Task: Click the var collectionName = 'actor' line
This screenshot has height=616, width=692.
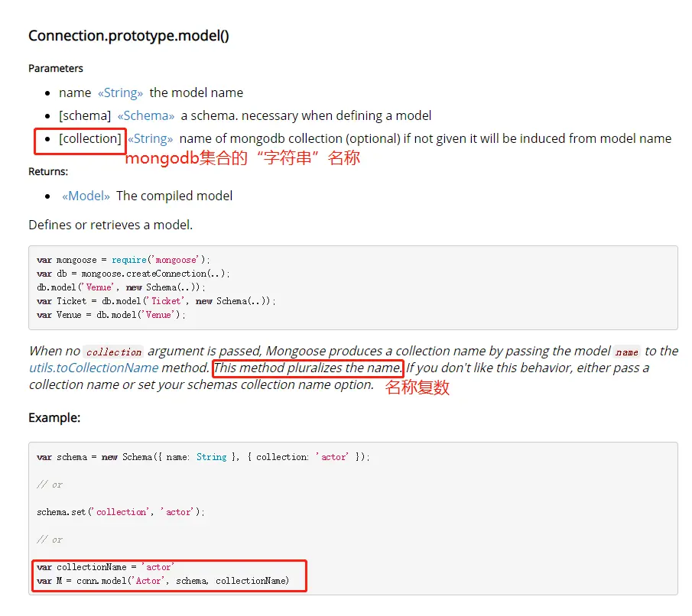Action: (x=106, y=567)
